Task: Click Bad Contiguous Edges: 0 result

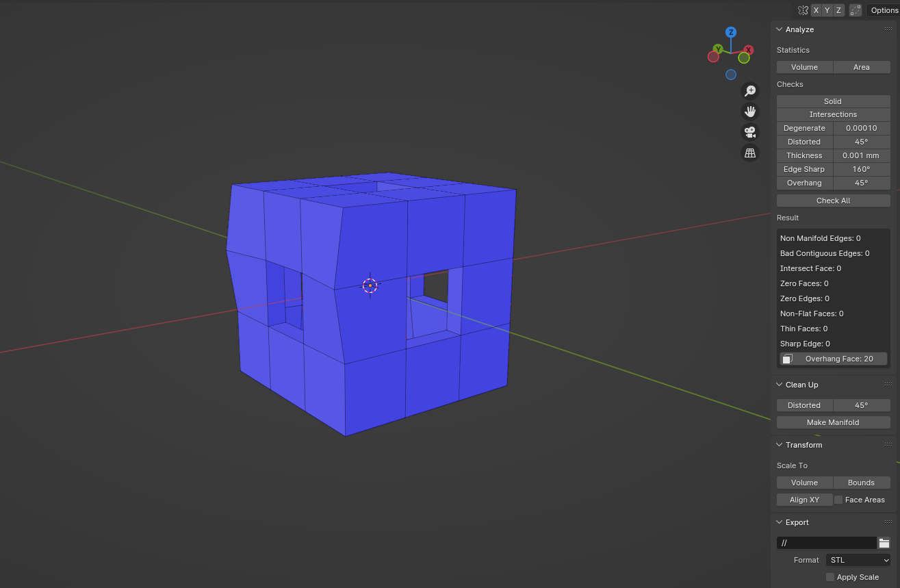Action: pos(825,253)
